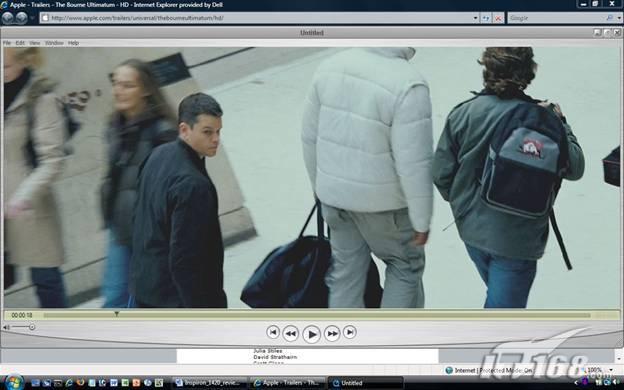The width and height of the screenshot is (624, 390).
Task: Jump to the end of the movie
Action: 350,332
